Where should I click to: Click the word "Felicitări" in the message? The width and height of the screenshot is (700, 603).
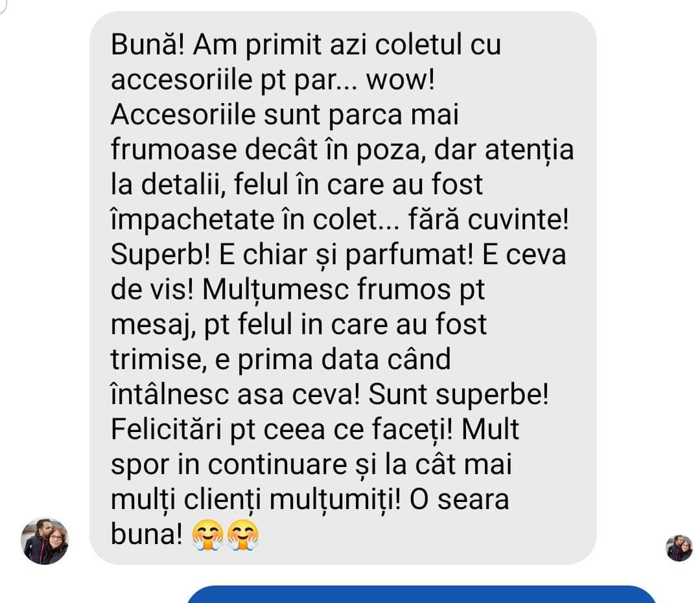coord(166,429)
